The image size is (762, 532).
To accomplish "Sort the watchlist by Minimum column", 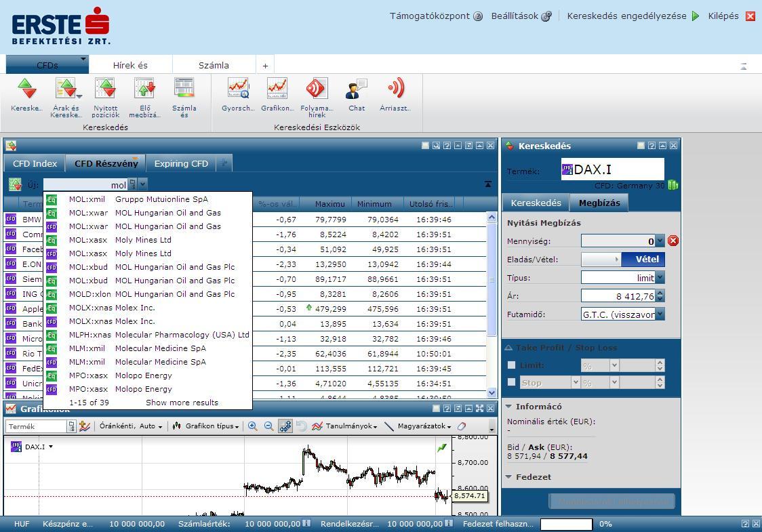I will pyautogui.click(x=374, y=204).
